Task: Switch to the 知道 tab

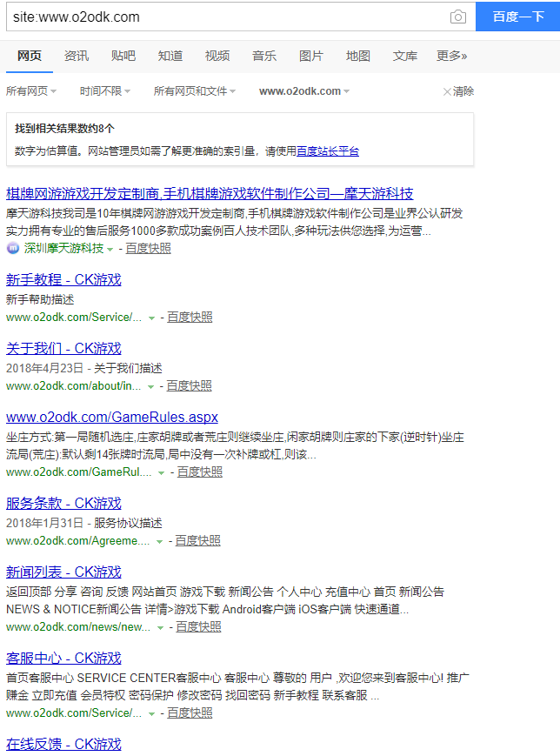Action: coord(170,56)
